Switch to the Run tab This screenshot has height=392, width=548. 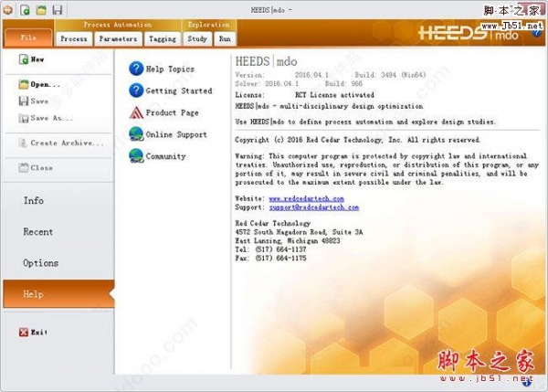tap(225, 38)
